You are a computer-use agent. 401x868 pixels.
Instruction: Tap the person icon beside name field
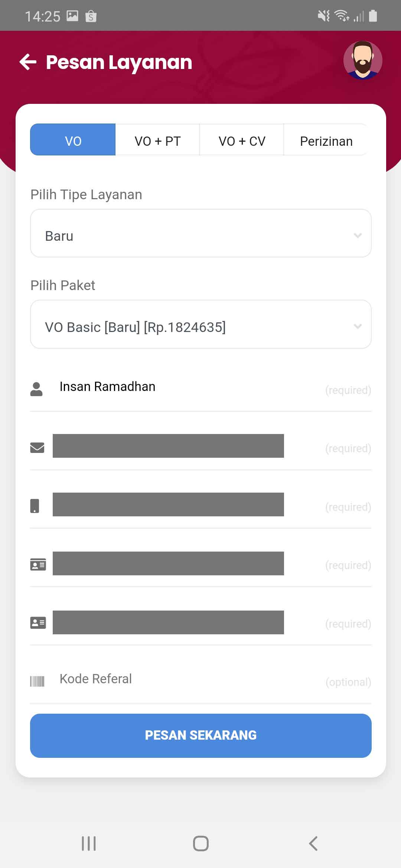pos(36,389)
